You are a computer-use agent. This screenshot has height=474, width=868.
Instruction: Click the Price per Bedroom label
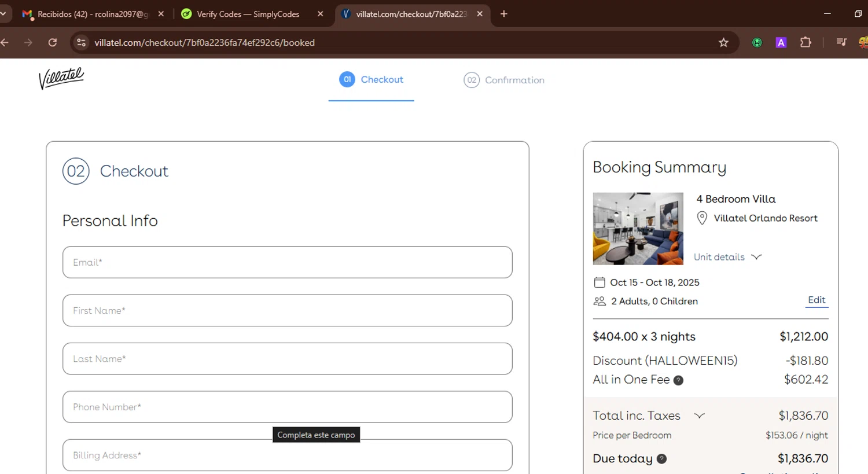632,435
